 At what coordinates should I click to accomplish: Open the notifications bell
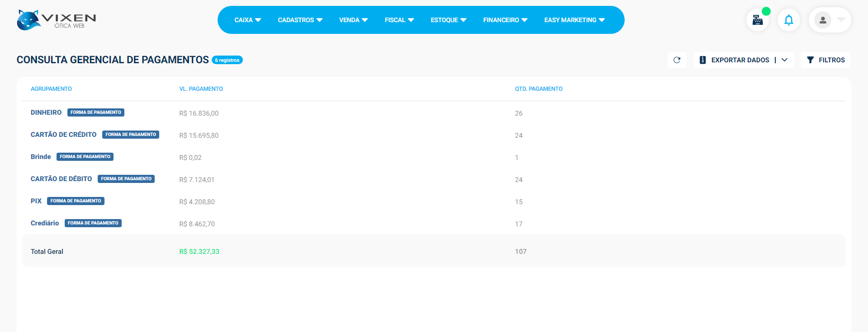788,20
